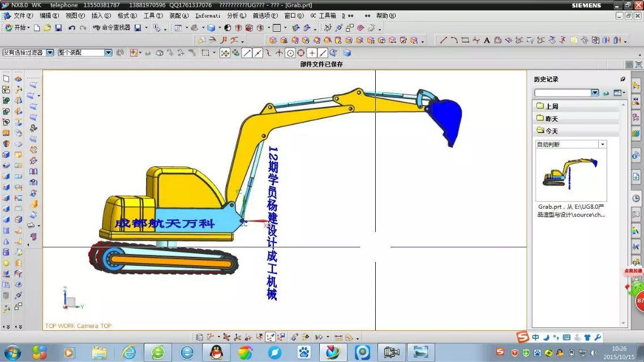The width and height of the screenshot is (644, 362).
Task: Open the File (文件) menu
Action: pyautogui.click(x=23, y=16)
